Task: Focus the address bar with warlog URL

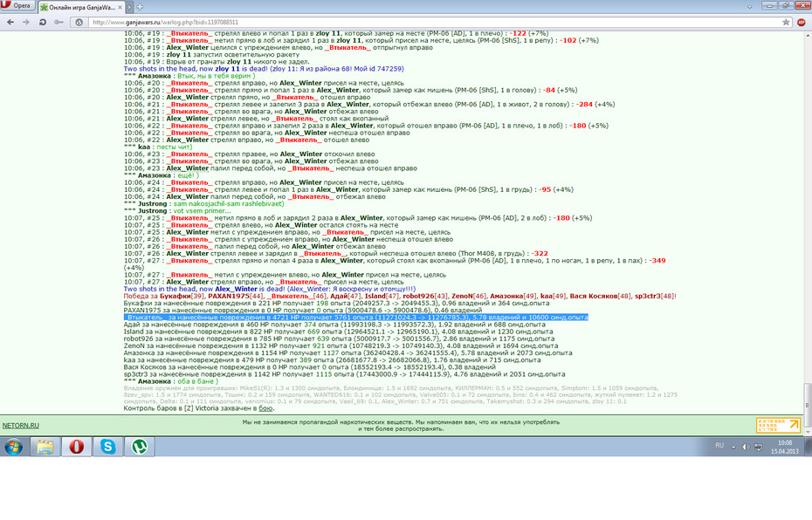Action: (435, 23)
